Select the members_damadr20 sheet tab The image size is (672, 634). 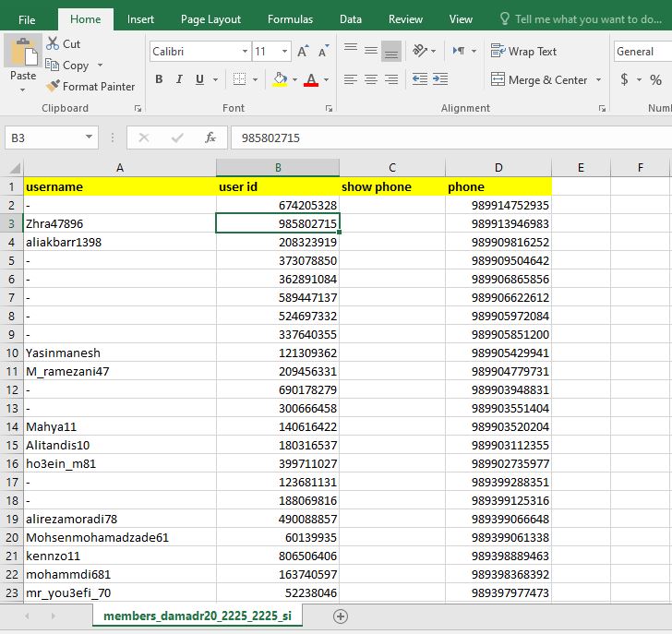(x=198, y=616)
